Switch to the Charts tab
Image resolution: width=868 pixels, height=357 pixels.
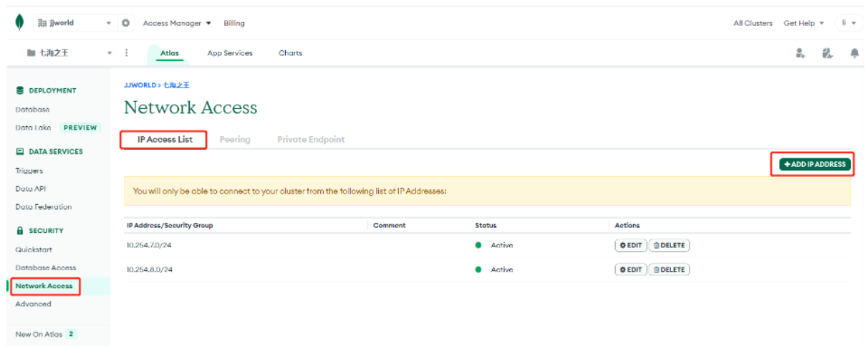tap(290, 53)
